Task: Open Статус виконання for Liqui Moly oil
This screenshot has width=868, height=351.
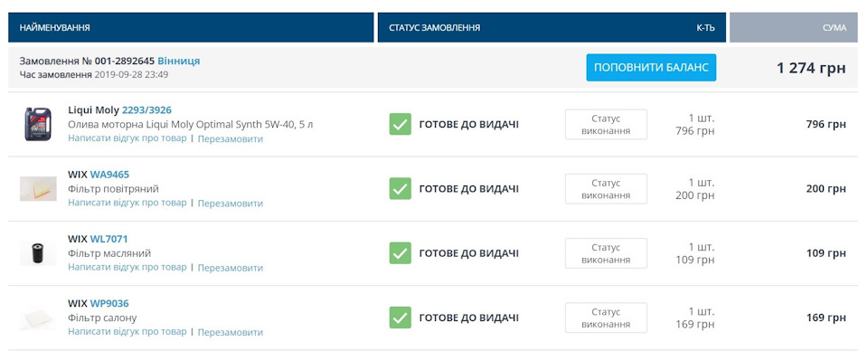Action: click(x=606, y=125)
